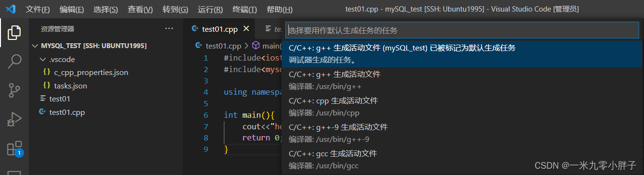The width and height of the screenshot is (644, 175).
Task: Click the 'using namespa' code line
Action: tap(252, 92)
